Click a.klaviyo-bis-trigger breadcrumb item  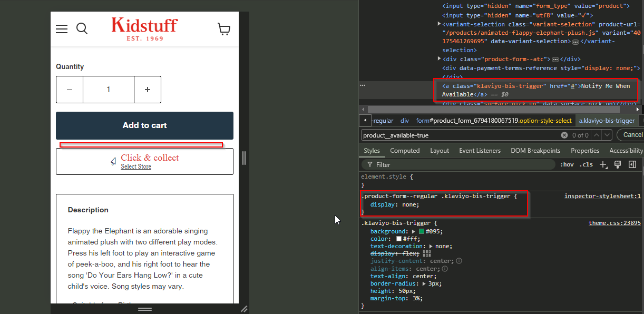(x=607, y=121)
